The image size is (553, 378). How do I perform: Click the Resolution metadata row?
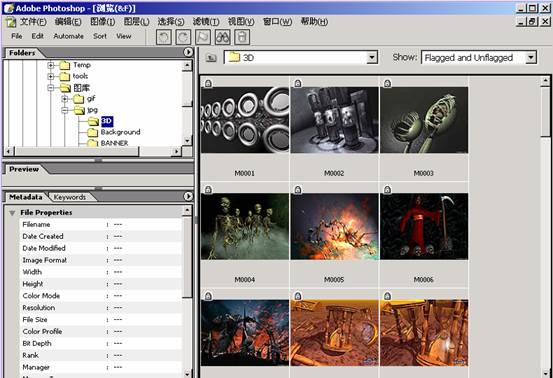coord(101,308)
